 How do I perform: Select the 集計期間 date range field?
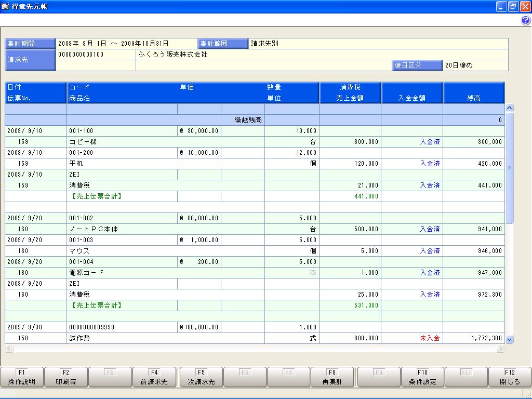pyautogui.click(x=127, y=44)
